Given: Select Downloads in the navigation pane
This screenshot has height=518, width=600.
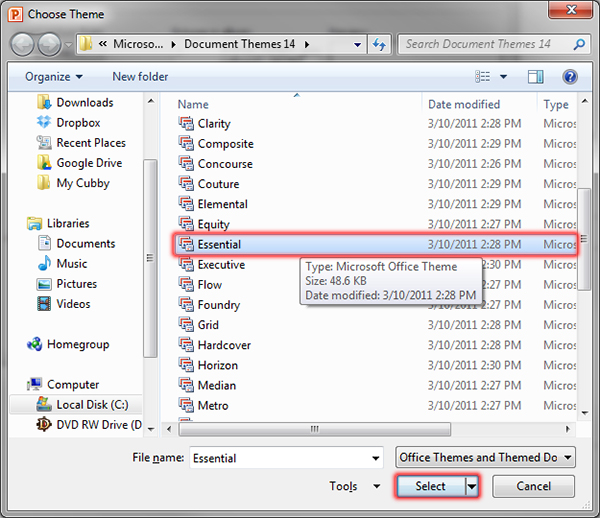Looking at the screenshot, I should point(76,103).
